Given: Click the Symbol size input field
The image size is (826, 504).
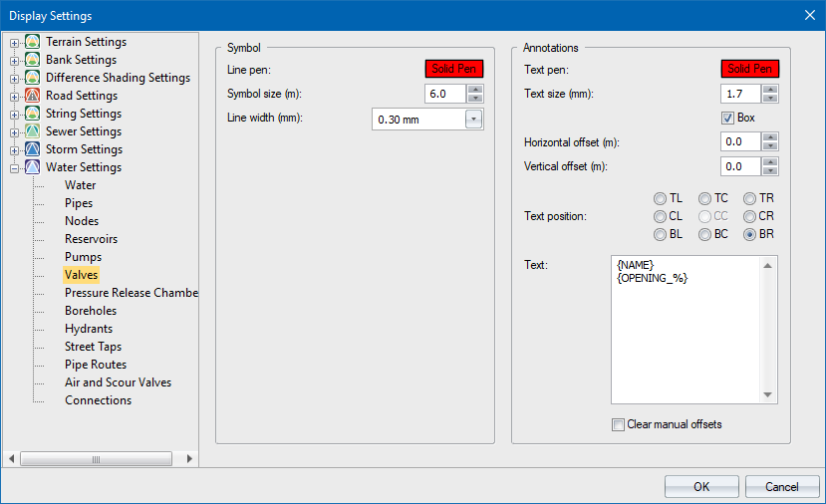Looking at the screenshot, I should (445, 94).
